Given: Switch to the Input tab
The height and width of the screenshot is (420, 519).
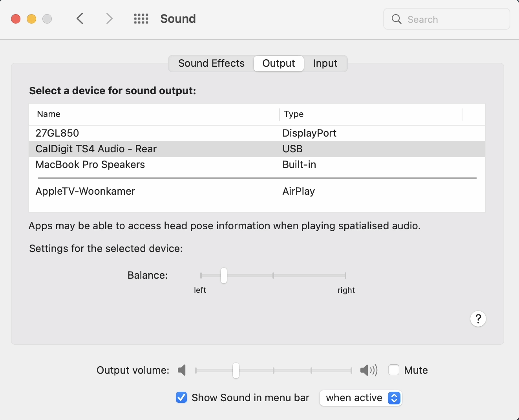Looking at the screenshot, I should click(325, 64).
